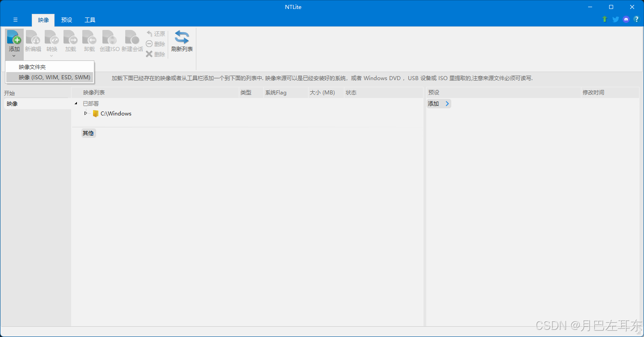Expand the C:\Windows tree node
644x337 pixels.
point(86,113)
